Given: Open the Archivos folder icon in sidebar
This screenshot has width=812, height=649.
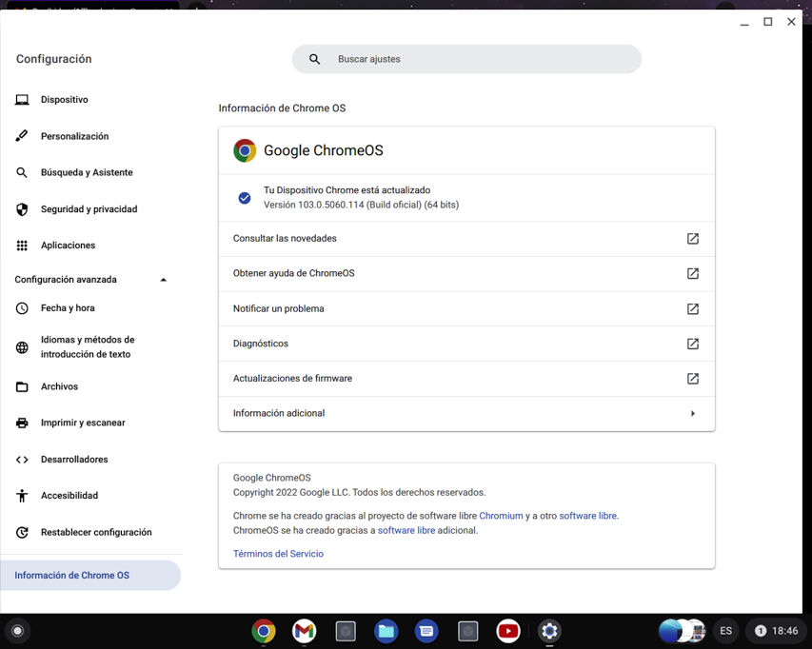Looking at the screenshot, I should 22,386.
